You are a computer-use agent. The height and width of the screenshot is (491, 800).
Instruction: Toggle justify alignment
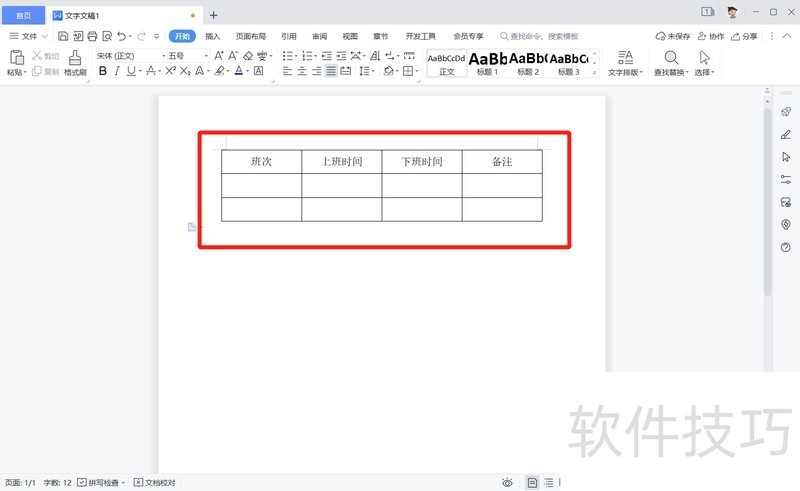coord(331,71)
